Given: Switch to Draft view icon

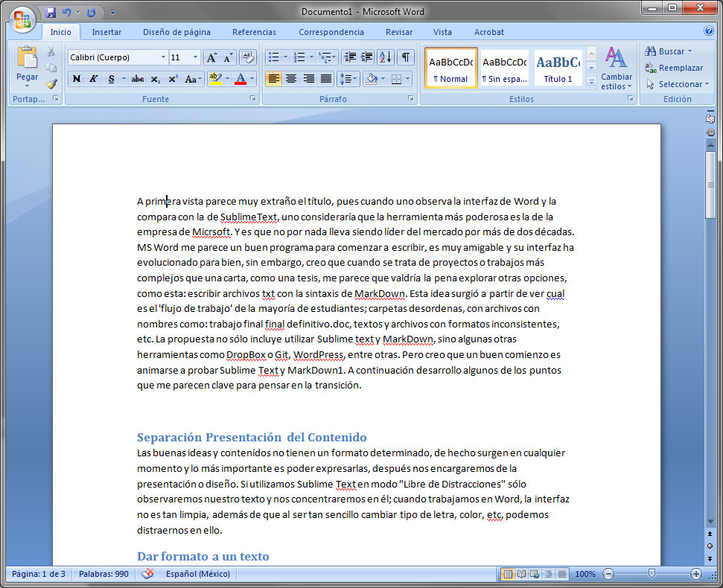Looking at the screenshot, I should click(x=562, y=574).
